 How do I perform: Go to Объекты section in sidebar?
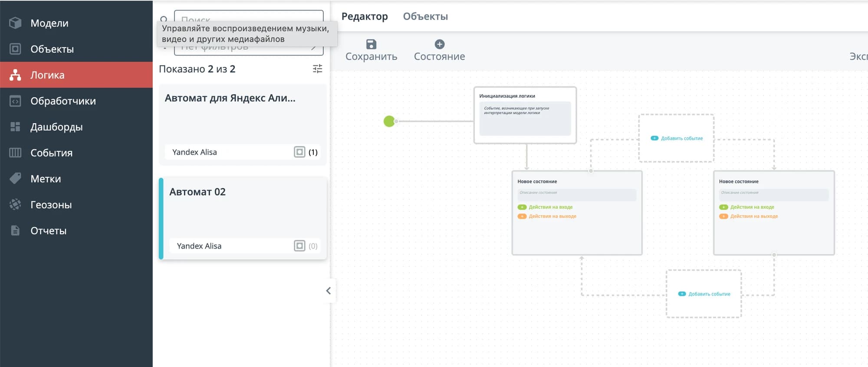52,49
